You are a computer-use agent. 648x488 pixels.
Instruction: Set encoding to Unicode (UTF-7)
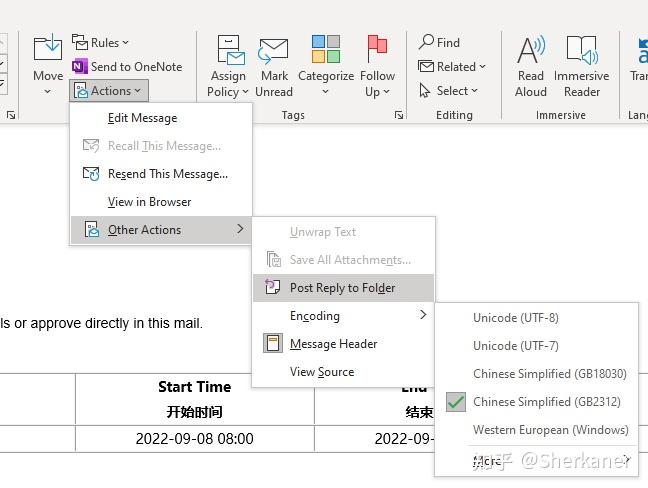pyautogui.click(x=536, y=345)
